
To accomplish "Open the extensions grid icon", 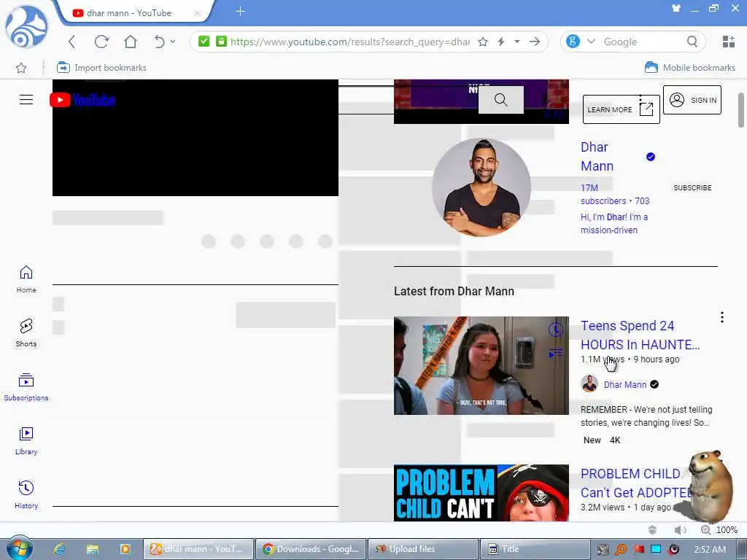I will coord(729,42).
